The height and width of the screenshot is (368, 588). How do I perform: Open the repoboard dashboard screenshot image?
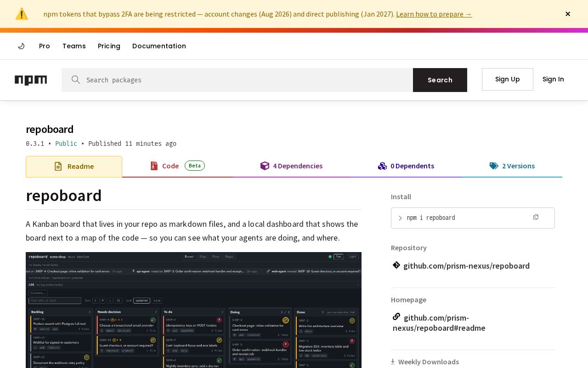click(193, 310)
